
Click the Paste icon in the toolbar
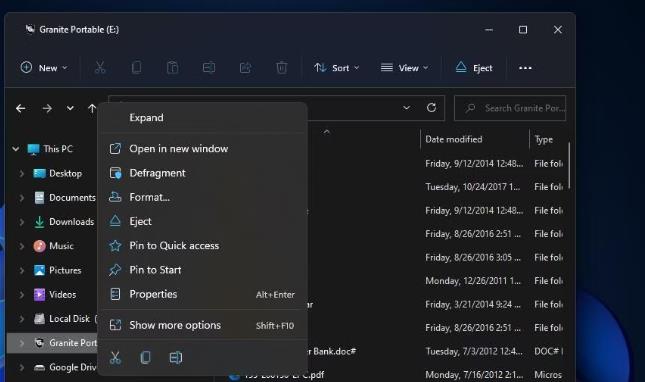pyautogui.click(x=172, y=67)
